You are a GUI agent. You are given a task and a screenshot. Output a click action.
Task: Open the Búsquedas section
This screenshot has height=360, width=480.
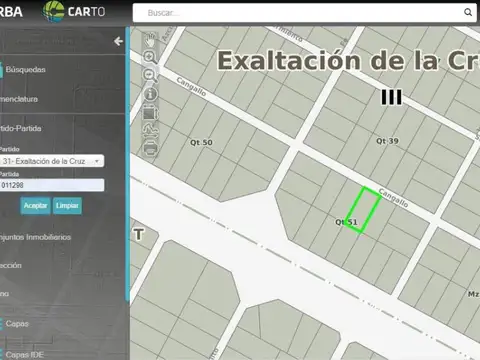tap(25, 70)
